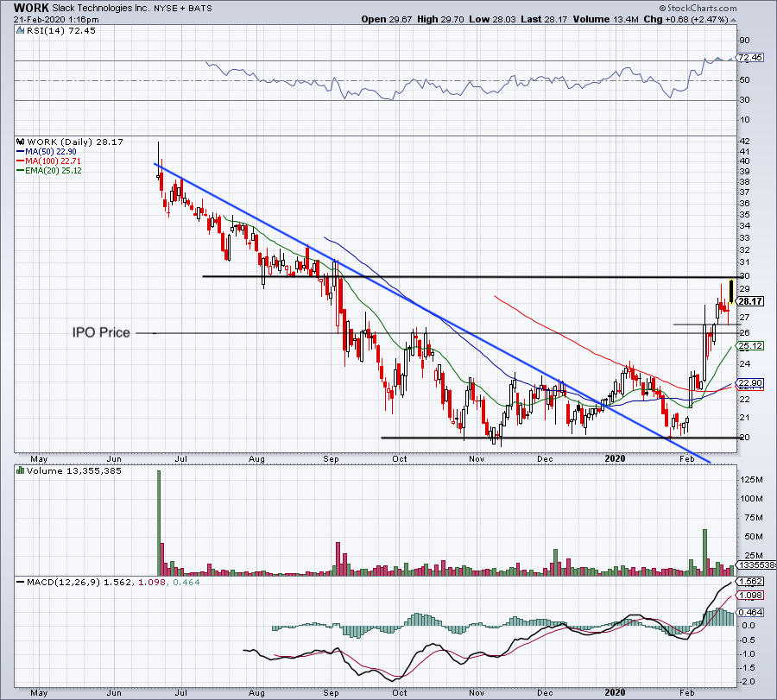Viewport: 777px width, 700px height.
Task: Click the Chg +0.68 (+2.47%) value
Action: [x=685, y=19]
